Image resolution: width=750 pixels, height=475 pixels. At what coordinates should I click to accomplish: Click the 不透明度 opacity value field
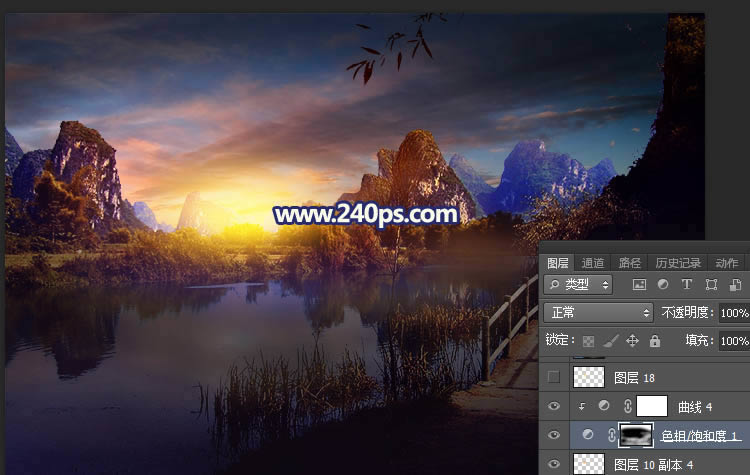[734, 313]
